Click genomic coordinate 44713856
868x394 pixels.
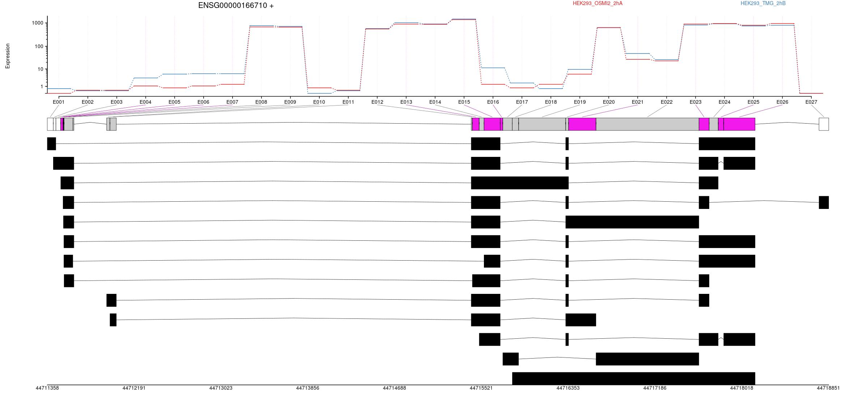(307, 388)
